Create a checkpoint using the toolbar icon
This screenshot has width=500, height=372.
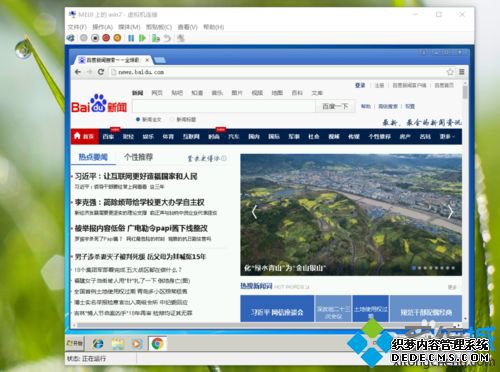[156, 38]
